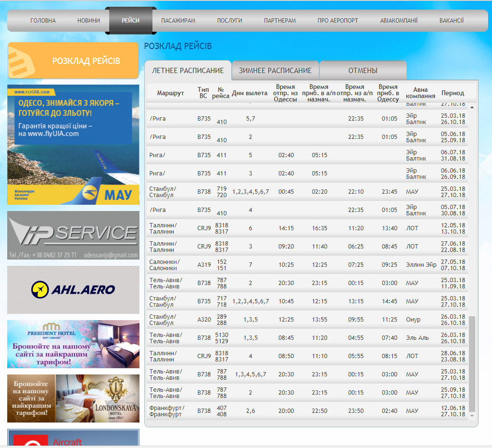Click flight number 719 720 cell

(222, 192)
